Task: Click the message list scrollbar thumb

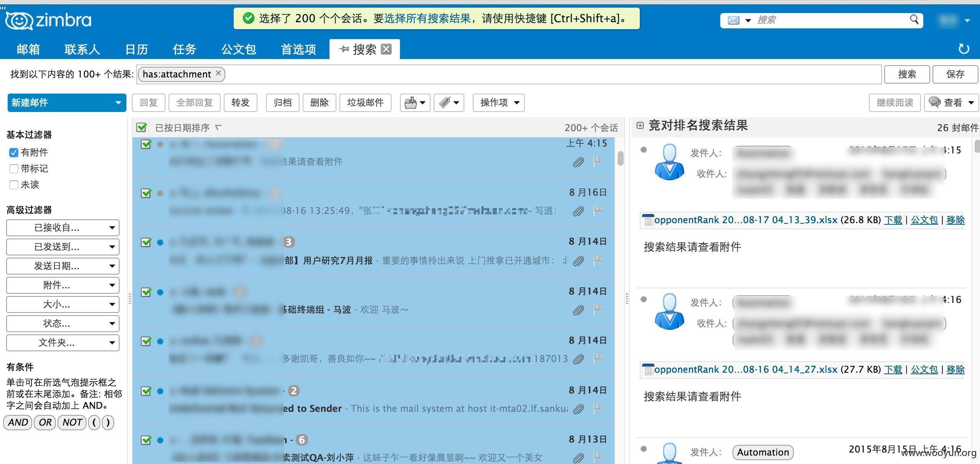Action: (x=621, y=158)
